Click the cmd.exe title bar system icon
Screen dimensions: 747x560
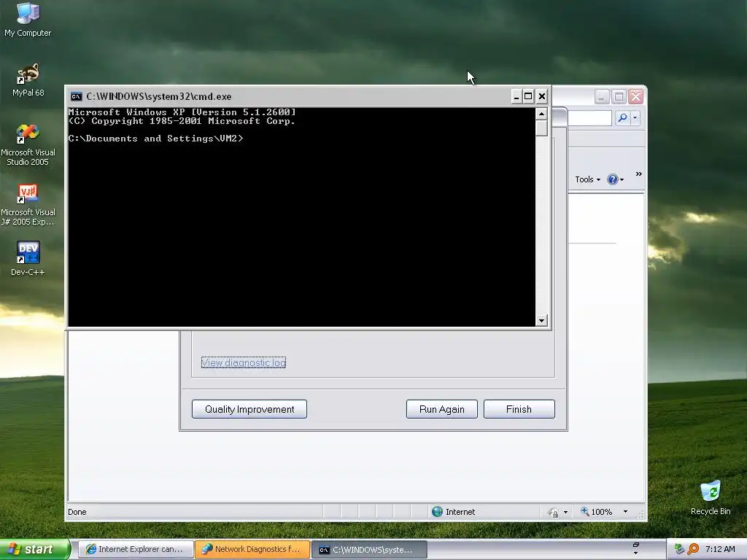(x=76, y=97)
